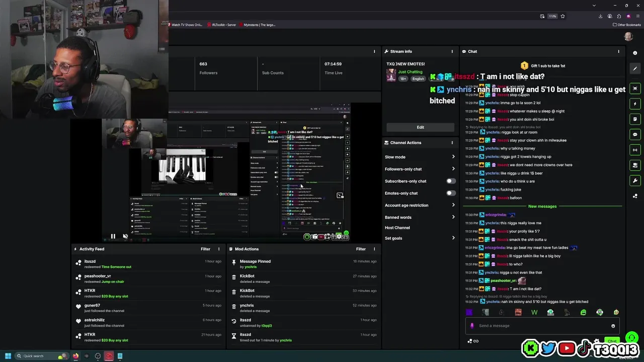Open the Chat panel three-dot menu

pyautogui.click(x=618, y=51)
